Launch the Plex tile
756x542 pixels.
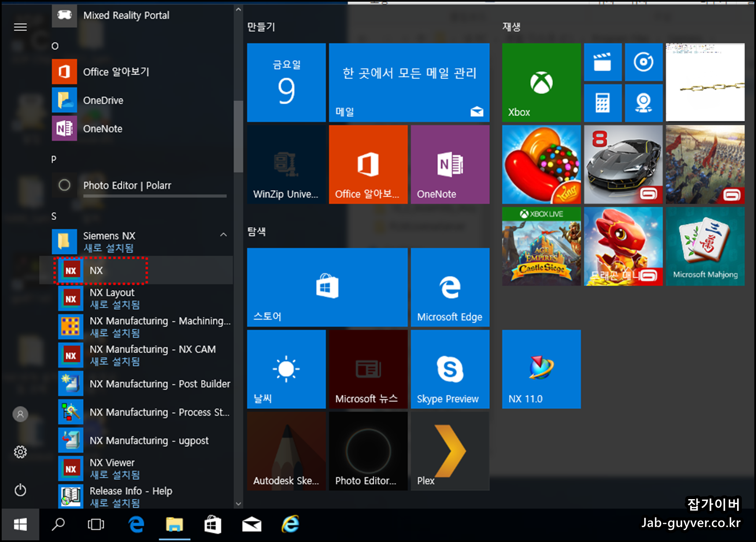pos(450,451)
